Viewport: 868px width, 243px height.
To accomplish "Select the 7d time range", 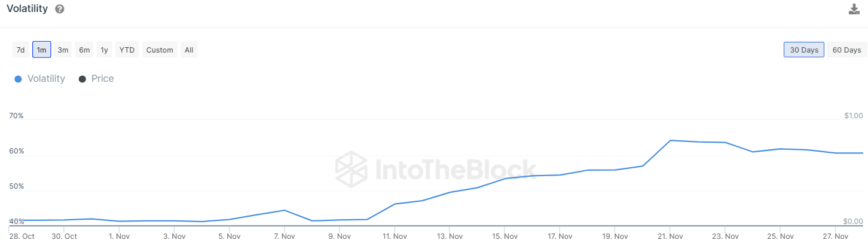I will point(20,50).
